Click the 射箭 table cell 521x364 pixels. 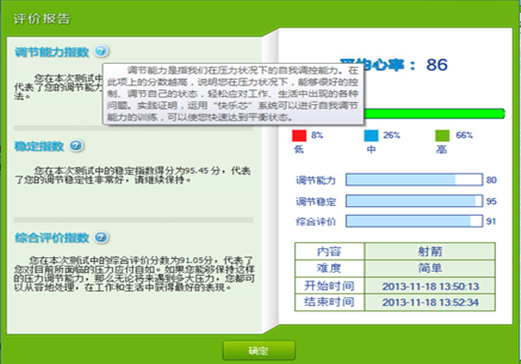click(430, 251)
